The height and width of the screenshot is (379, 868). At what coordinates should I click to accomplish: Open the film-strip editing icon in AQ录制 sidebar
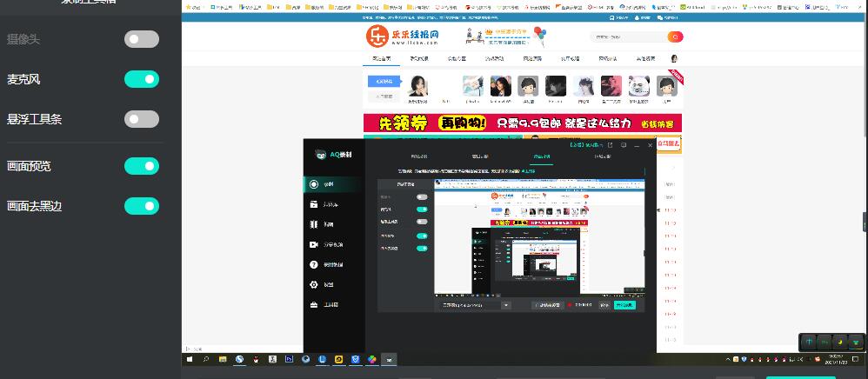pos(314,224)
